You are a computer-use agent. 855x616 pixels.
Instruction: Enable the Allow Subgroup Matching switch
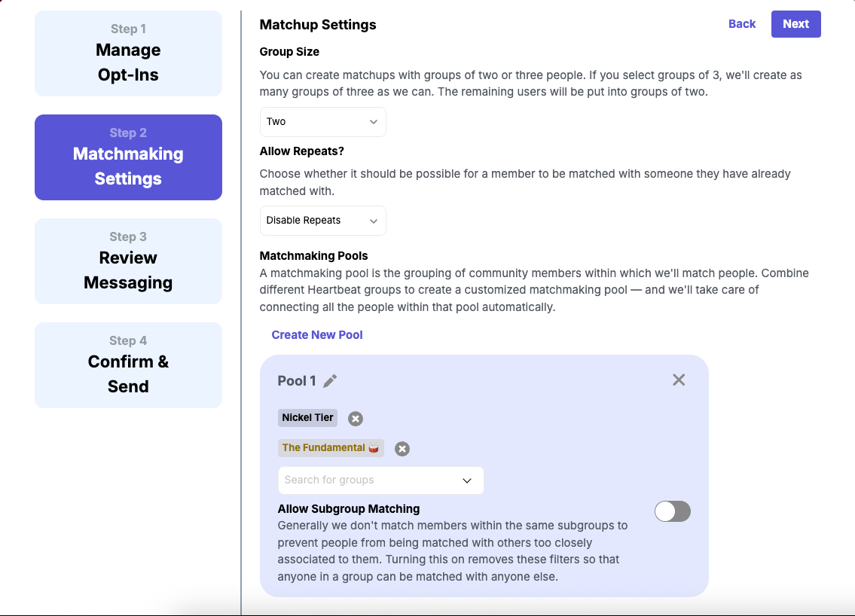672,512
